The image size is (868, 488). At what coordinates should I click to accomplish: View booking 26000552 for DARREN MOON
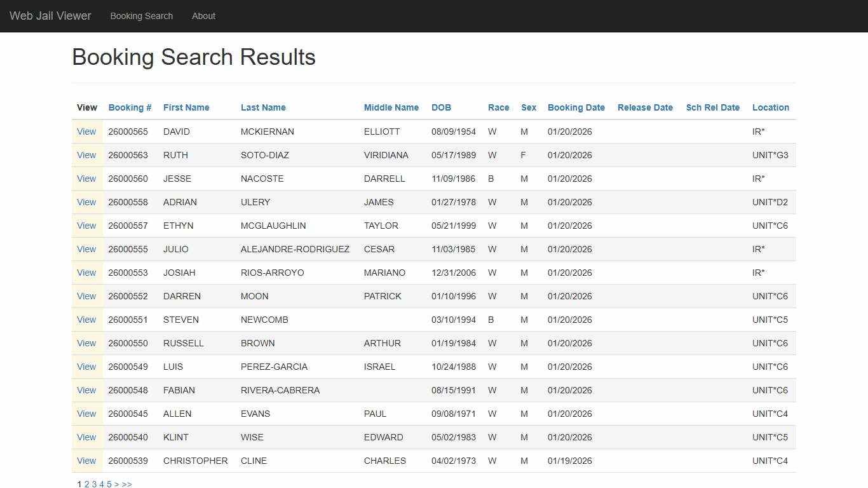click(86, 296)
